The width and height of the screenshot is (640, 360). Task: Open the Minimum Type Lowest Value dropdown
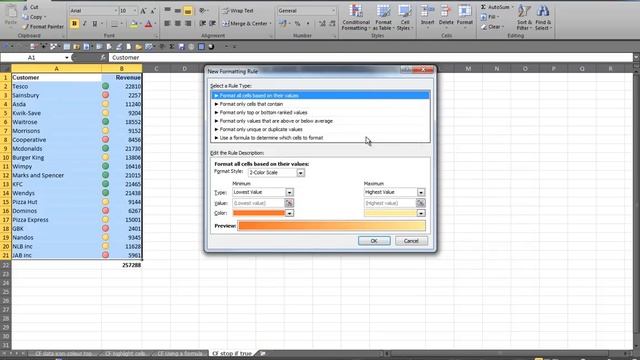click(x=289, y=192)
